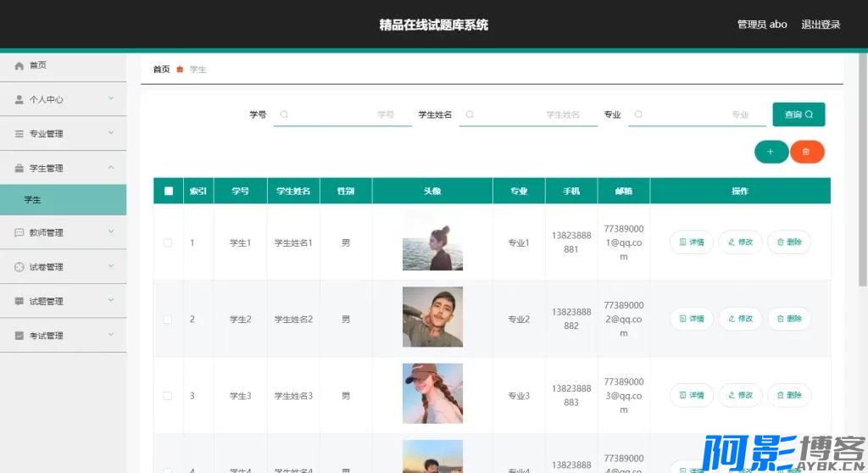Click the orange trash delete button
Screen dimensions: 868x473
[x=806, y=152]
